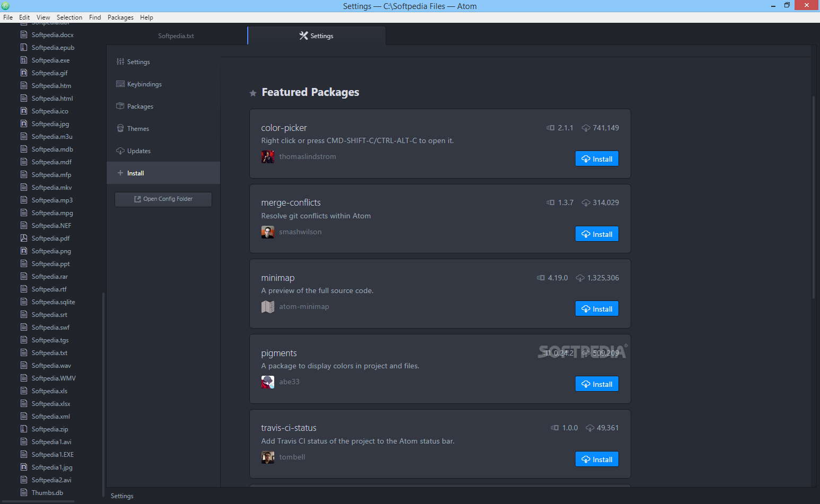Click the tree view vertical scrollbar
820x504 pixels.
coord(103,395)
